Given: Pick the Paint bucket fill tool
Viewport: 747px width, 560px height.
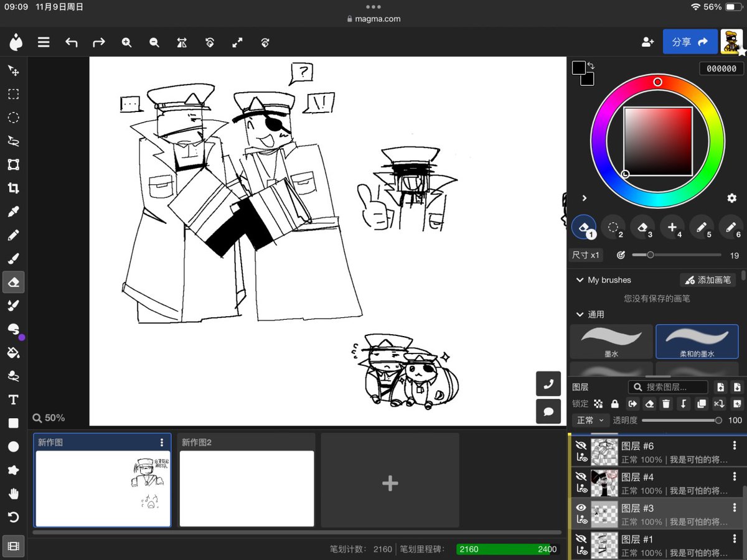Looking at the screenshot, I should click(14, 352).
